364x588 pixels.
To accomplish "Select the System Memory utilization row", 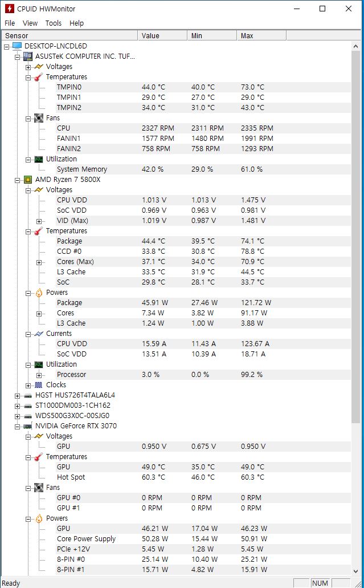I will [203, 169].
